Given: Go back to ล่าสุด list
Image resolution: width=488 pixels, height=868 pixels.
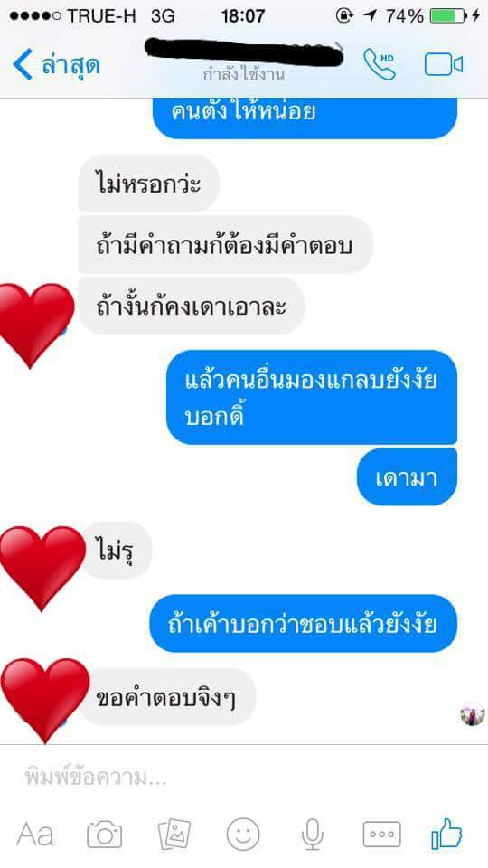Looking at the screenshot, I should [x=56, y=65].
